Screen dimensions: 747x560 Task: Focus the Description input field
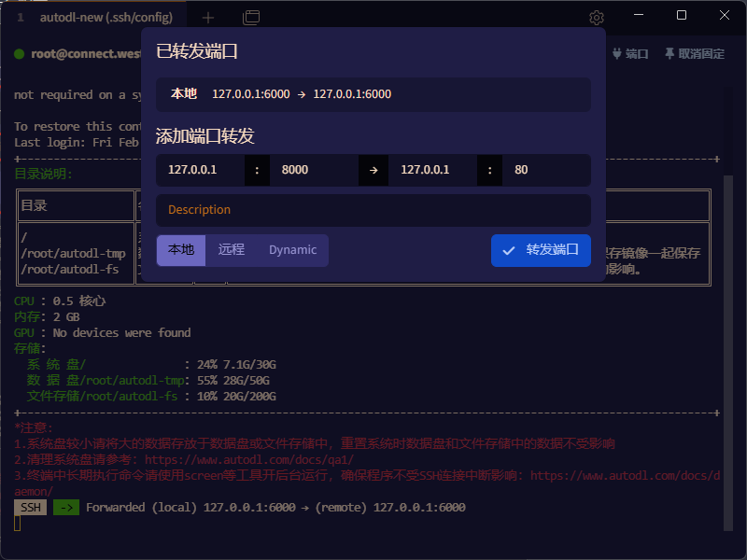(373, 210)
